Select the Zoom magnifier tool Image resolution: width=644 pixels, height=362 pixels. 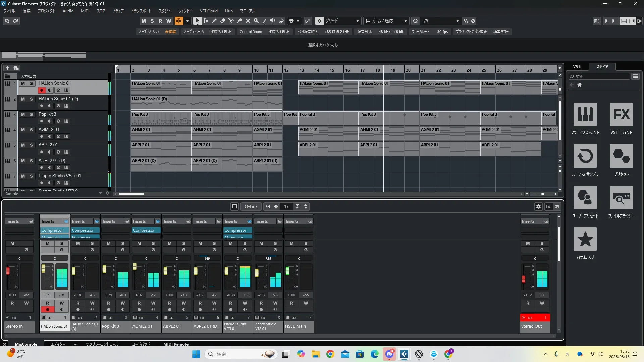[x=256, y=21]
